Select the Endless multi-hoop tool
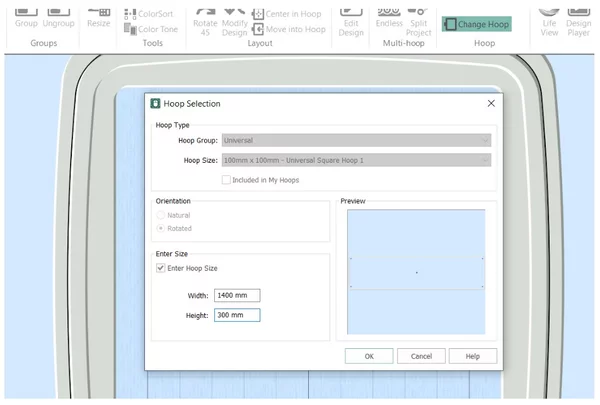Image resolution: width=600 pixels, height=405 pixels. (x=389, y=18)
